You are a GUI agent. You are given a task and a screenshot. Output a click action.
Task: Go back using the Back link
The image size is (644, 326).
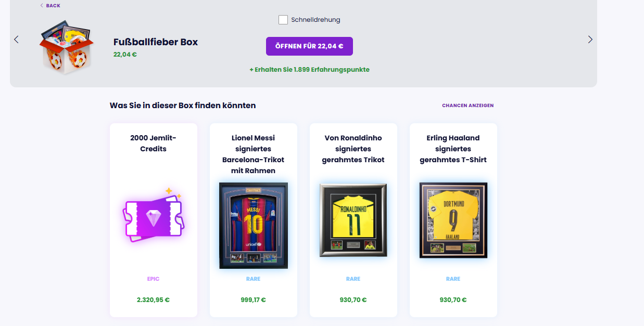(x=50, y=6)
